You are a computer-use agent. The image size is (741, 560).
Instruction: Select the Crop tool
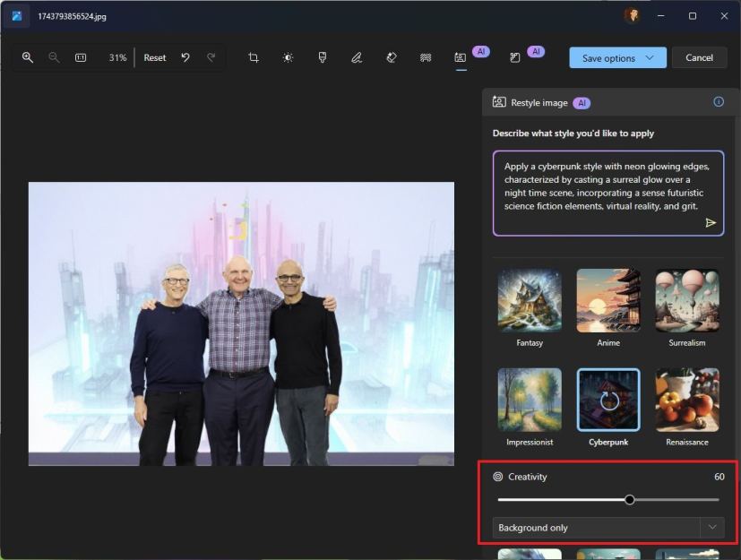253,56
